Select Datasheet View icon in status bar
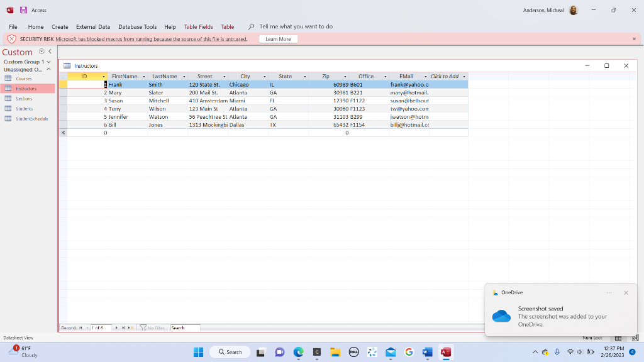 pyautogui.click(x=618, y=338)
